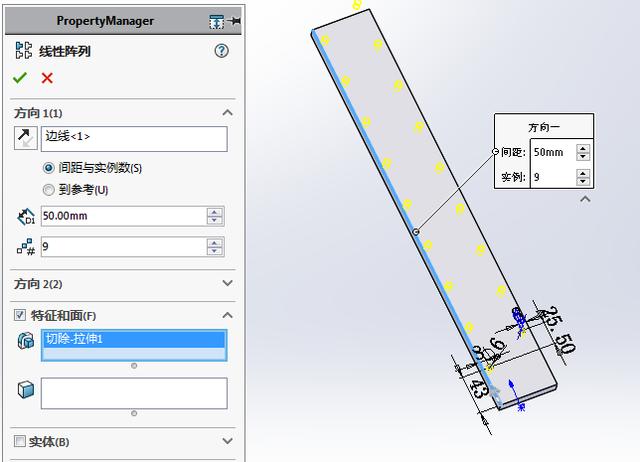Cancel the linear pattern with red X

[x=47, y=78]
